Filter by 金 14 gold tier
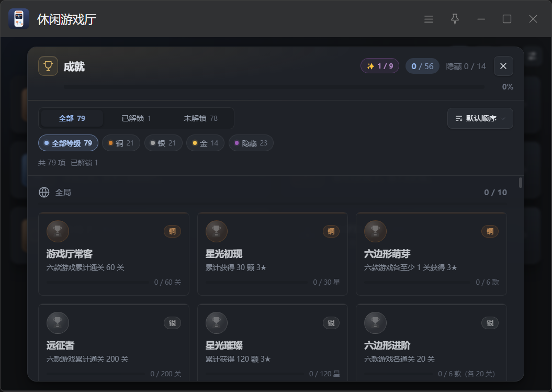552x392 pixels. (x=205, y=143)
